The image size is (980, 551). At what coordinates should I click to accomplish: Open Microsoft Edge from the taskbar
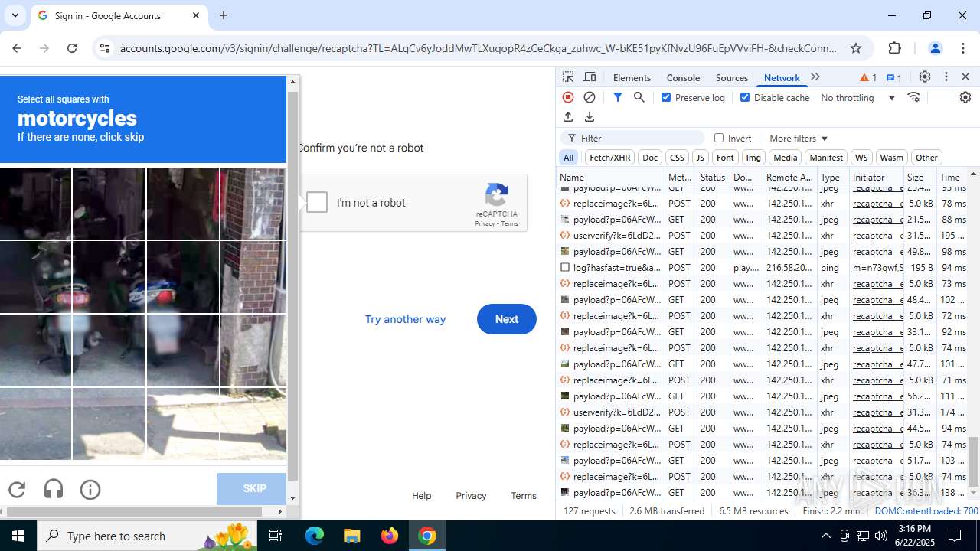coord(315,536)
